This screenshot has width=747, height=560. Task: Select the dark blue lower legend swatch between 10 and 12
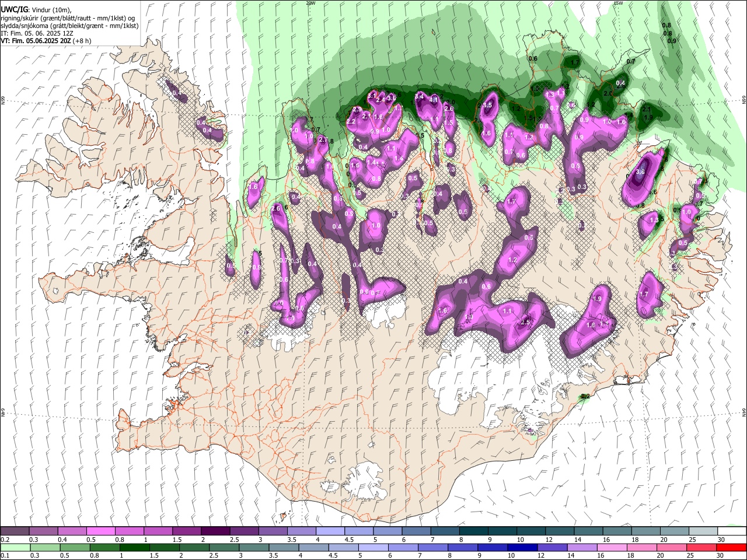(x=522, y=548)
